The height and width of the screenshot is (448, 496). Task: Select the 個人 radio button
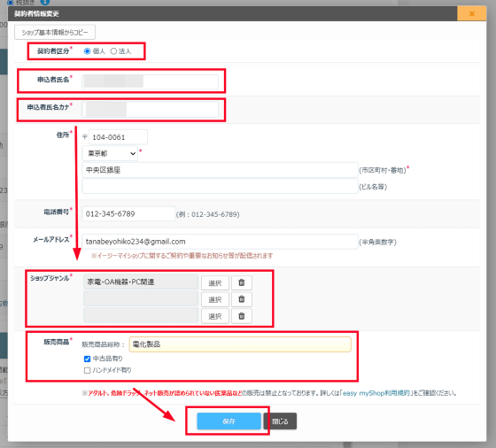[88, 51]
